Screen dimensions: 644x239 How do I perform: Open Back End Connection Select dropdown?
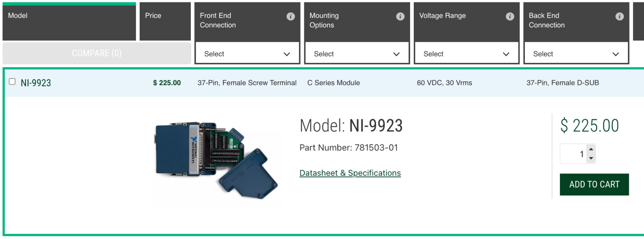[x=576, y=54]
